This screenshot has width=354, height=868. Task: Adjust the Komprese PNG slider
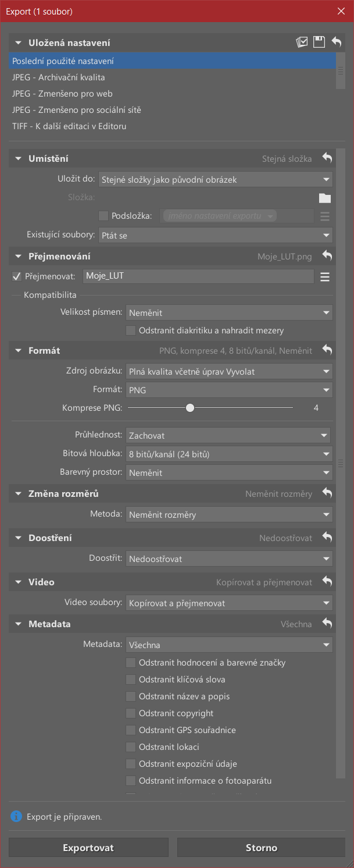coord(190,407)
